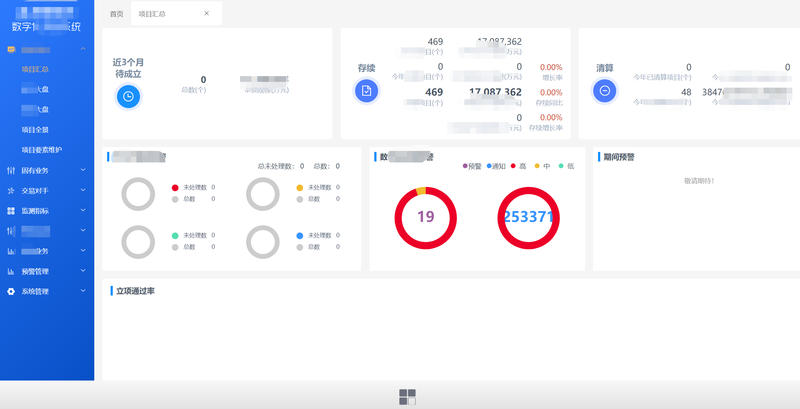The image size is (800, 409).
Task: Select the 项目汇总 tab in the tab bar
Action: 177,14
